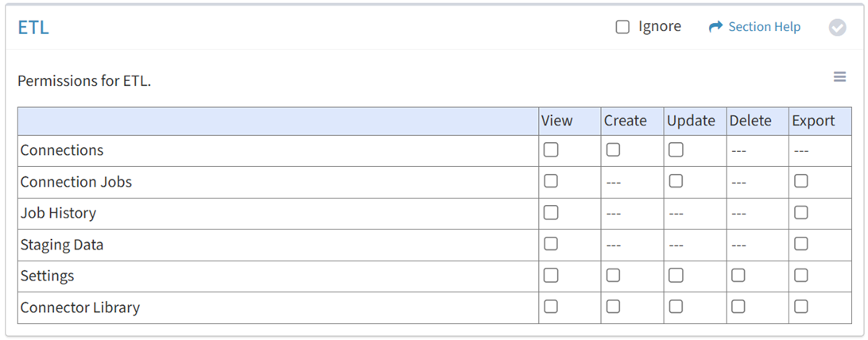This screenshot has height=340, width=868.
Task: Enable Create permission for Connections
Action: pos(613,150)
